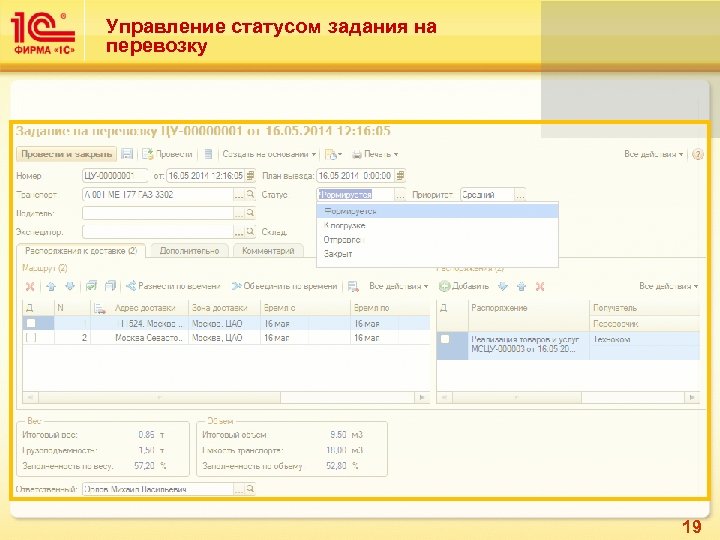Click Ответственный input field

click(x=158, y=489)
